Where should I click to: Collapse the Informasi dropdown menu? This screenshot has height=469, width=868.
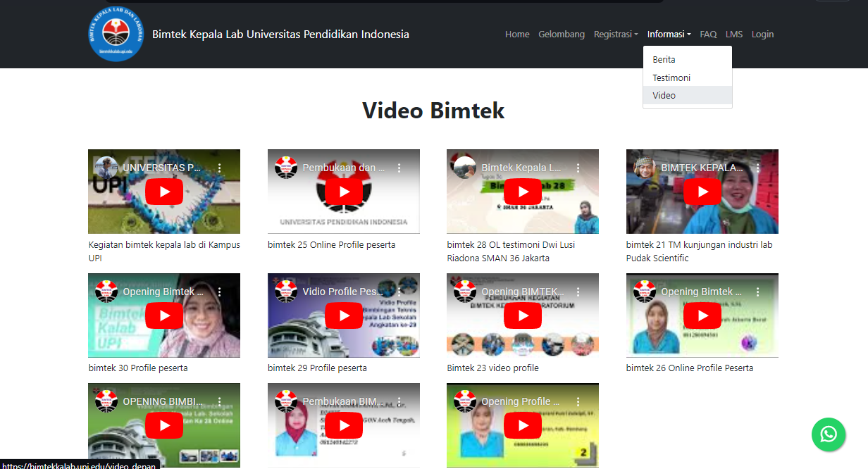pyautogui.click(x=669, y=35)
